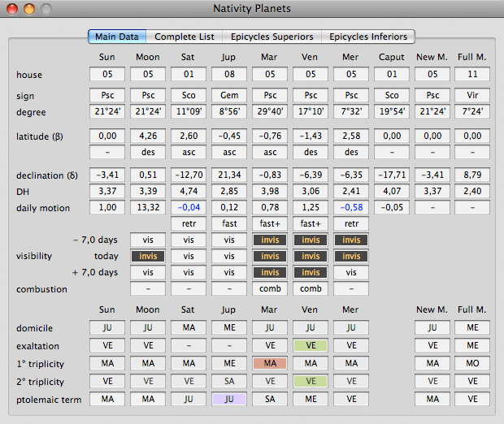Click New M. domicile cell JU
Viewport: 504px width, 424px height.
pos(432,327)
